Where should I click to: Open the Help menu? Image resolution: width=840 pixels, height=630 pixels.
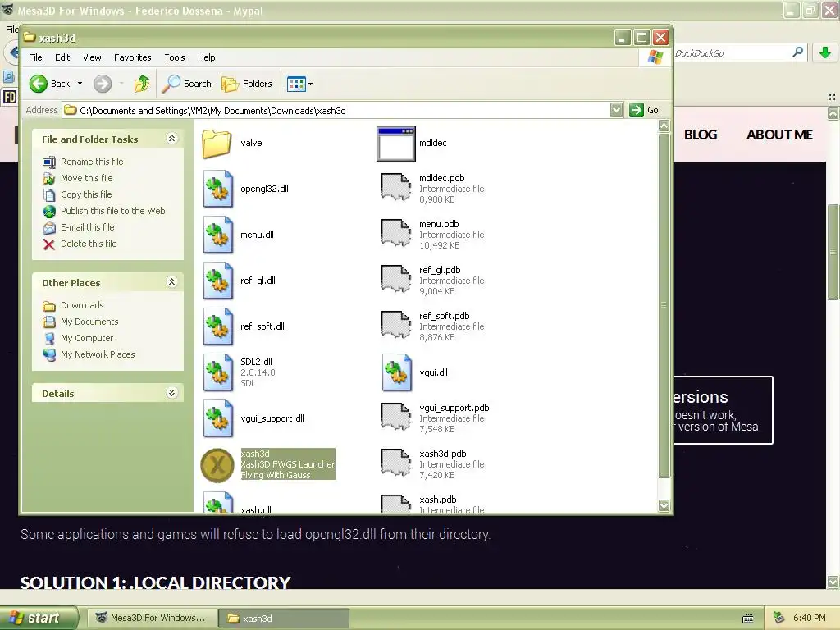(x=206, y=57)
